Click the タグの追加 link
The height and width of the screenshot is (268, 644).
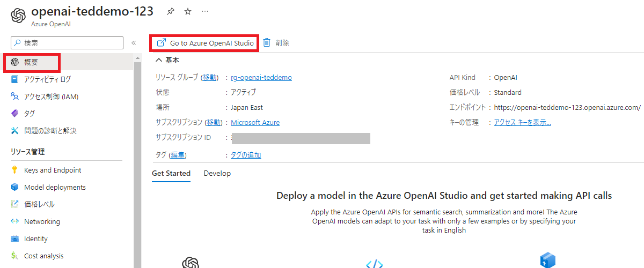[x=246, y=155]
